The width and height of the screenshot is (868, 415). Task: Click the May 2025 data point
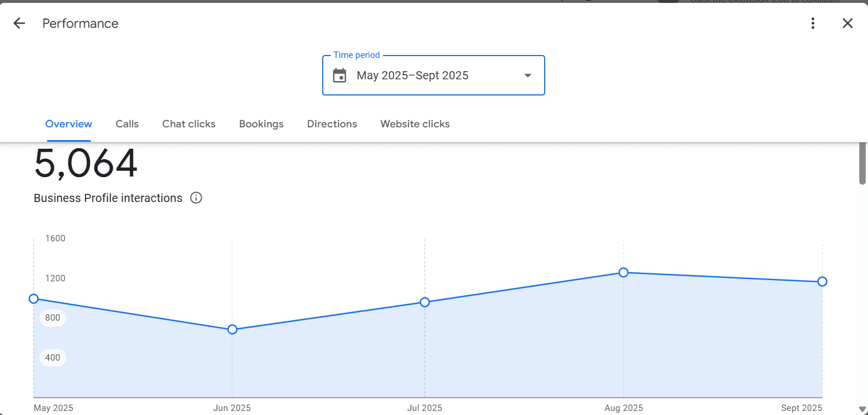click(x=34, y=299)
